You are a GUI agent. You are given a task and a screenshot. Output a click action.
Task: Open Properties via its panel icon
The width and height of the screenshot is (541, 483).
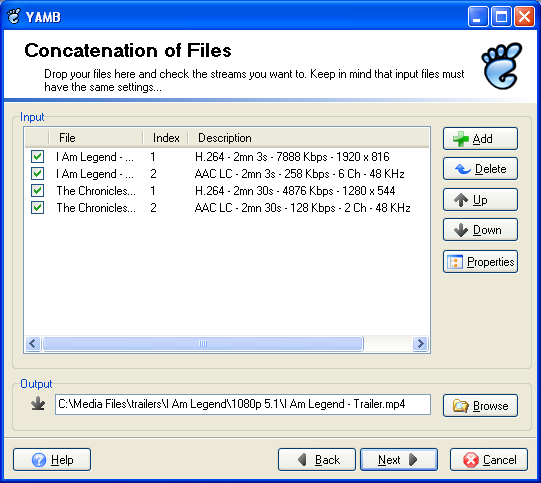[x=455, y=262]
